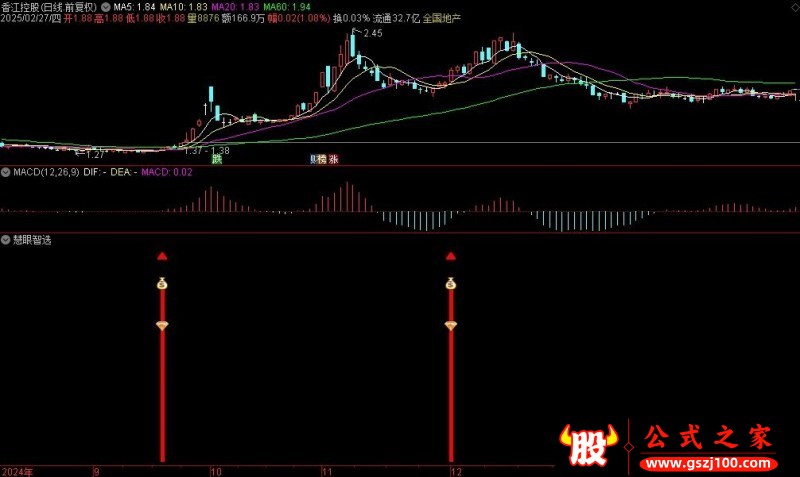Click the red triangle on the December signal
Image resolution: width=800 pixels, height=477 pixels.
point(451,256)
